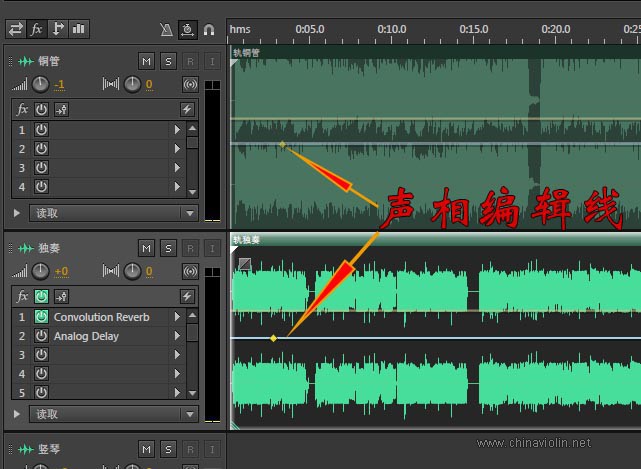Mute the 竖琴 track
The height and width of the screenshot is (469, 641).
pyautogui.click(x=147, y=449)
